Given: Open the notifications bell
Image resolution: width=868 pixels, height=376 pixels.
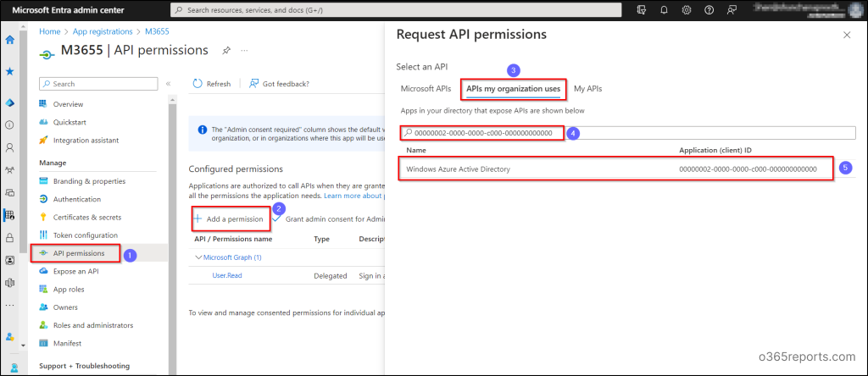Looking at the screenshot, I should (x=665, y=10).
